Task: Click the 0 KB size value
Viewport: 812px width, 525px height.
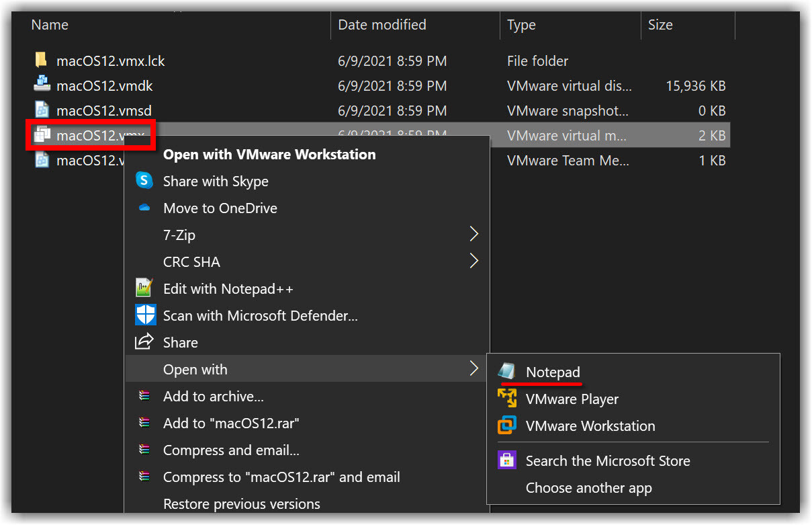Action: tap(712, 110)
